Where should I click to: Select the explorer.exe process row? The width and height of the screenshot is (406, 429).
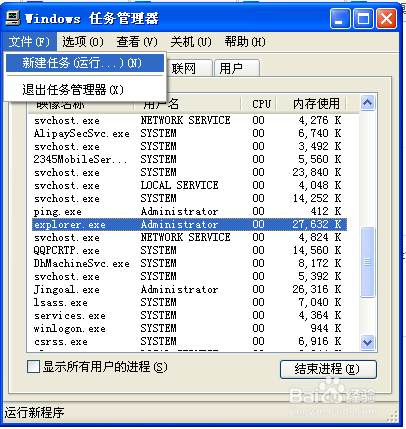(189, 224)
